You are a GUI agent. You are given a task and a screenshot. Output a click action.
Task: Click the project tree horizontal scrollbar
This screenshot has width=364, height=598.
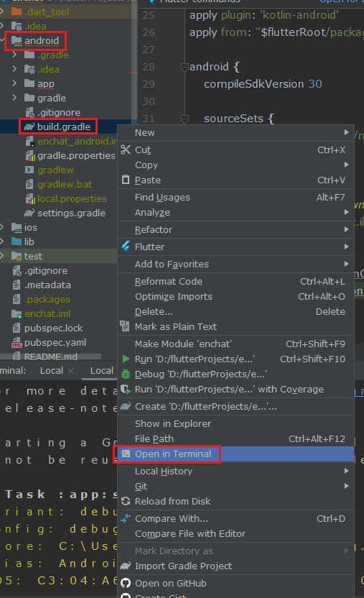point(51,356)
